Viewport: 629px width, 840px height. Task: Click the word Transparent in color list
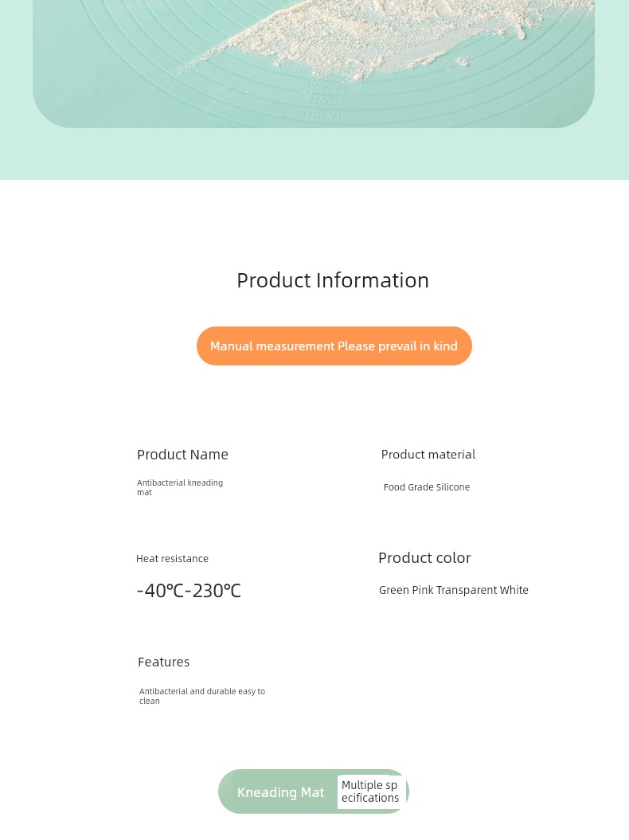click(466, 591)
